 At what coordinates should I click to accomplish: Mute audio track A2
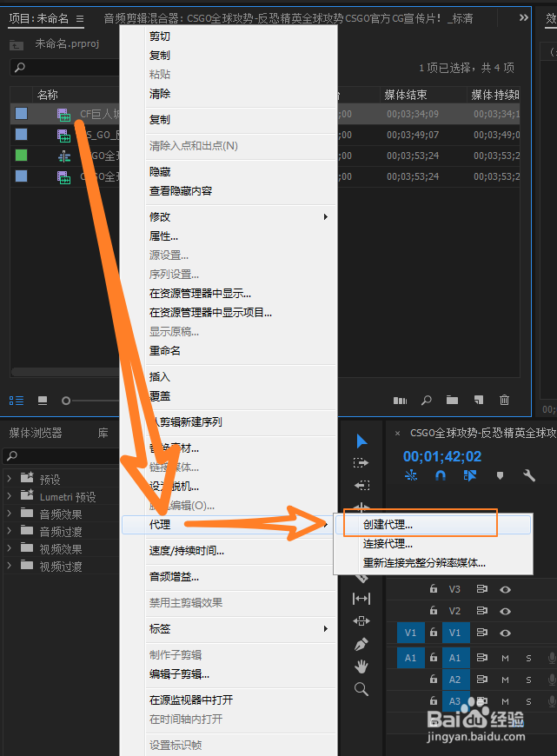[x=505, y=680]
